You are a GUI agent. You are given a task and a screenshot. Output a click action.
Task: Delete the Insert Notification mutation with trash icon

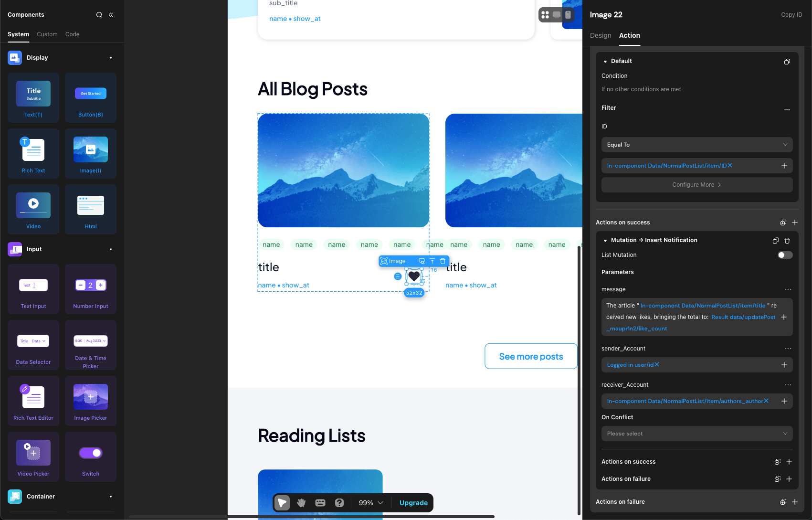pos(787,241)
